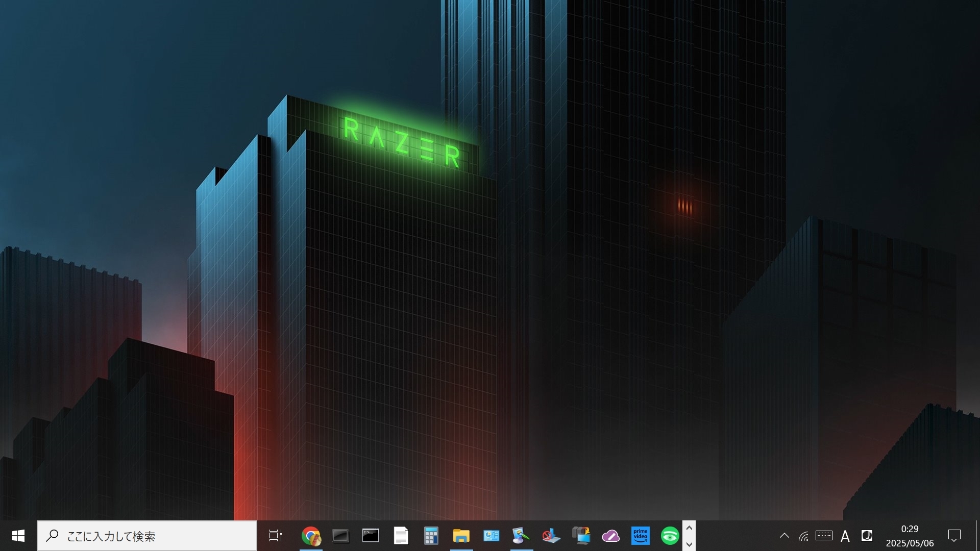Open the monitor-with-paintbrush app on the taskbar
Viewport: 980px width, 551px height.
[521, 536]
